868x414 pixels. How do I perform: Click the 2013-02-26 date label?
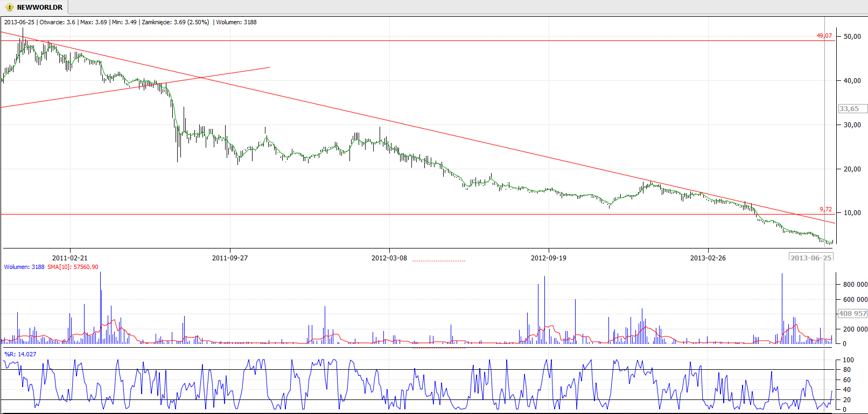click(x=708, y=258)
